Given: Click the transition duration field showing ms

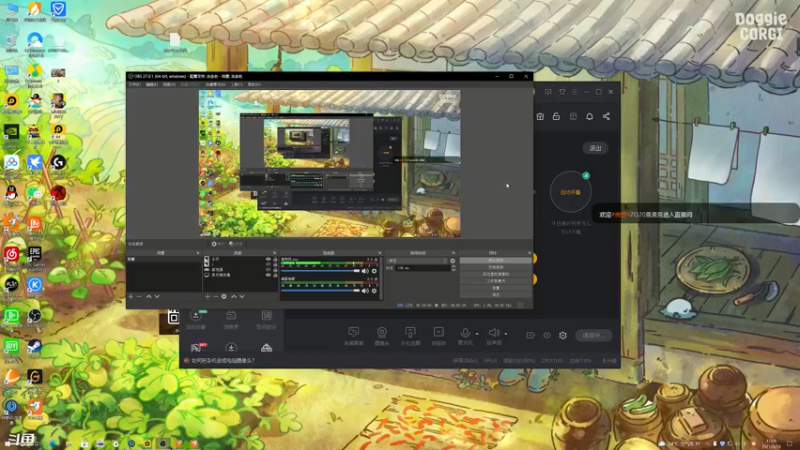Looking at the screenshot, I should click(422, 268).
